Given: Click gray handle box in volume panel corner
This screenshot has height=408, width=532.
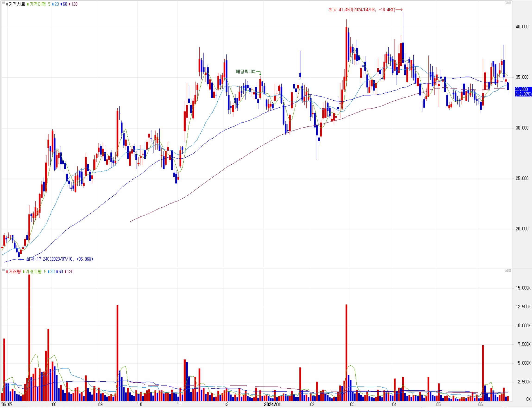Looking at the screenshot, I should tap(3, 270).
